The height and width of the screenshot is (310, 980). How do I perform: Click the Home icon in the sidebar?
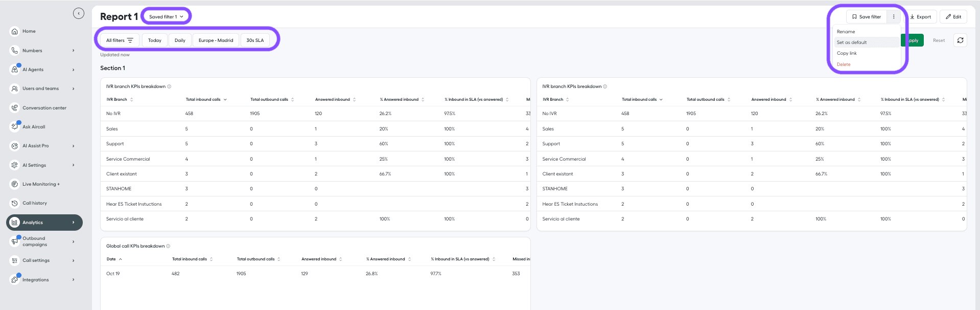(x=15, y=31)
